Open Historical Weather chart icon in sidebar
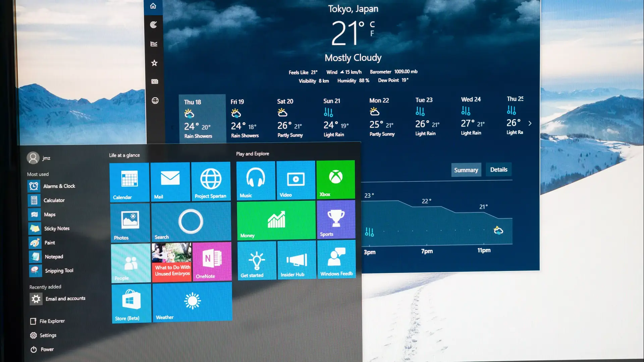The width and height of the screenshot is (644, 362). coord(154,44)
